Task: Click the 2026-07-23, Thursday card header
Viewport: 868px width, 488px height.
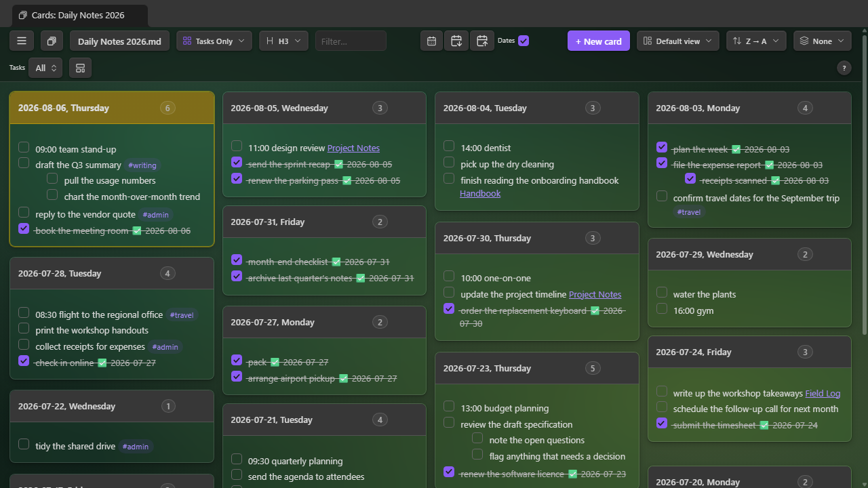Action: [537, 368]
